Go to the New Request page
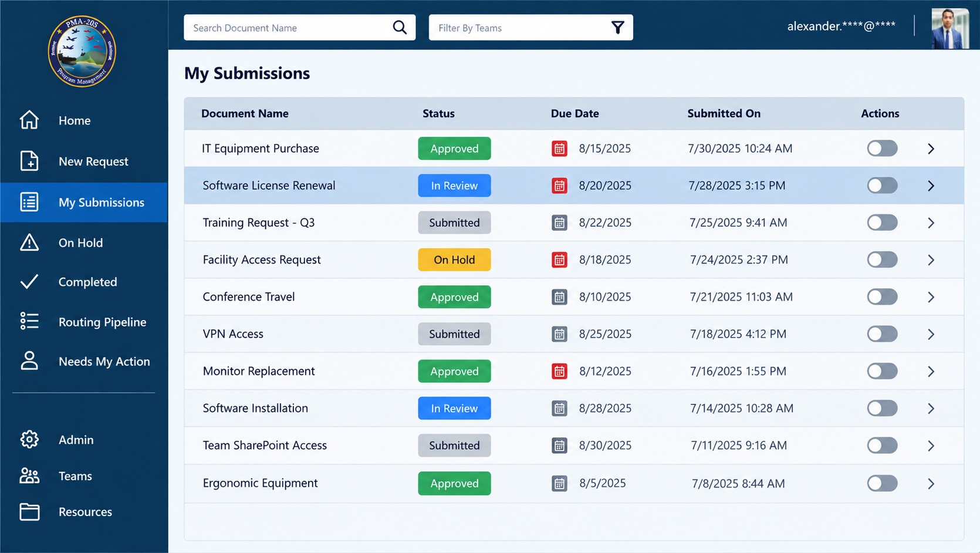This screenshot has width=980, height=553. pyautogui.click(x=84, y=161)
